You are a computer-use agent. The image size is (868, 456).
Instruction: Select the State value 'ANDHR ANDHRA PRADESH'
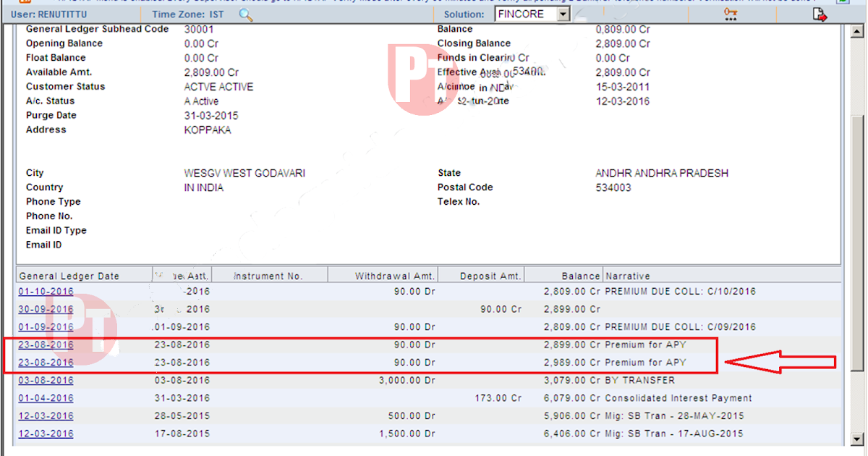click(x=662, y=173)
